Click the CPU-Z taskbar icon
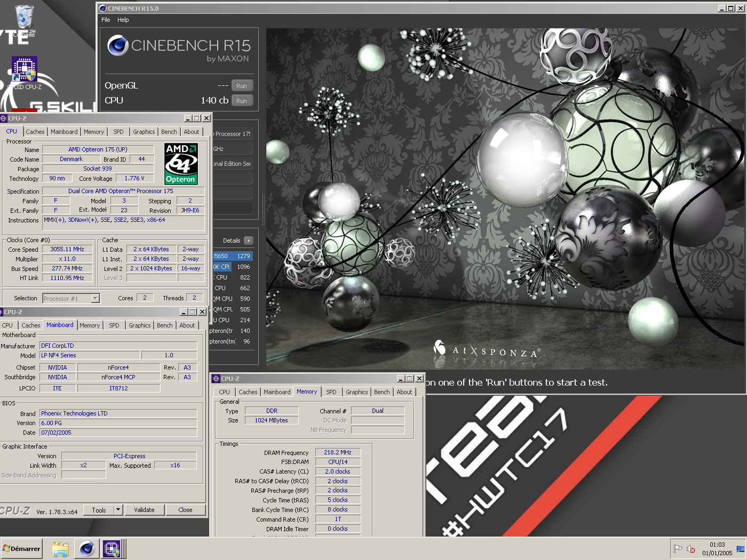Image resolution: width=747 pixels, height=560 pixels. click(112, 549)
